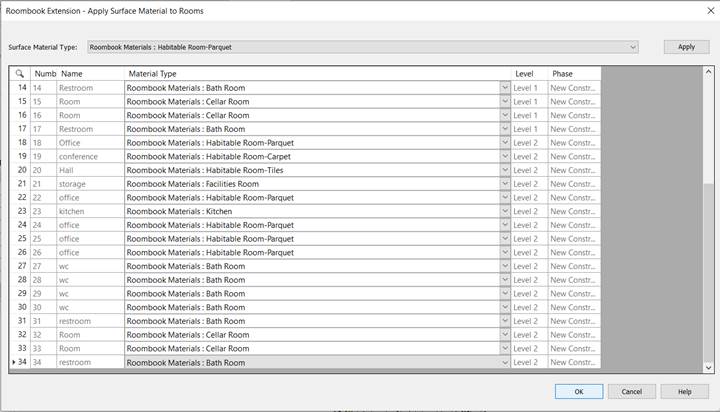Click the search magnifier icon in table header
The width and height of the screenshot is (720, 412).
(20, 73)
